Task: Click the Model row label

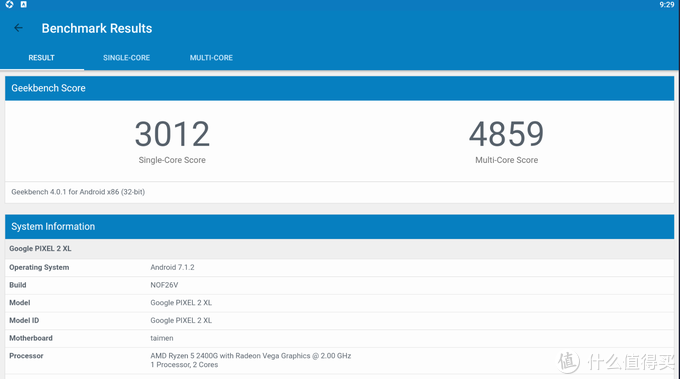Action: [20, 303]
